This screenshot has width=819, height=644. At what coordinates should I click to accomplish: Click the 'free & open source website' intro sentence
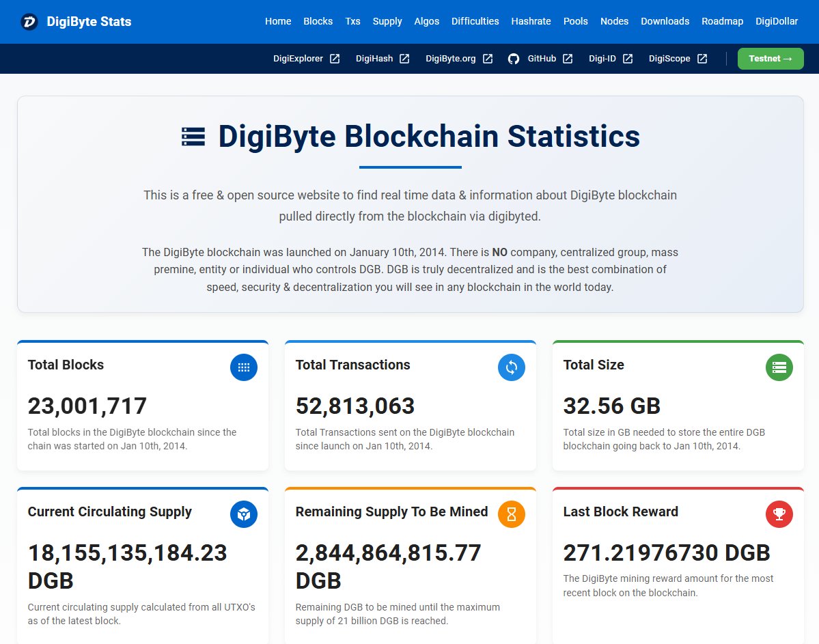(x=410, y=206)
